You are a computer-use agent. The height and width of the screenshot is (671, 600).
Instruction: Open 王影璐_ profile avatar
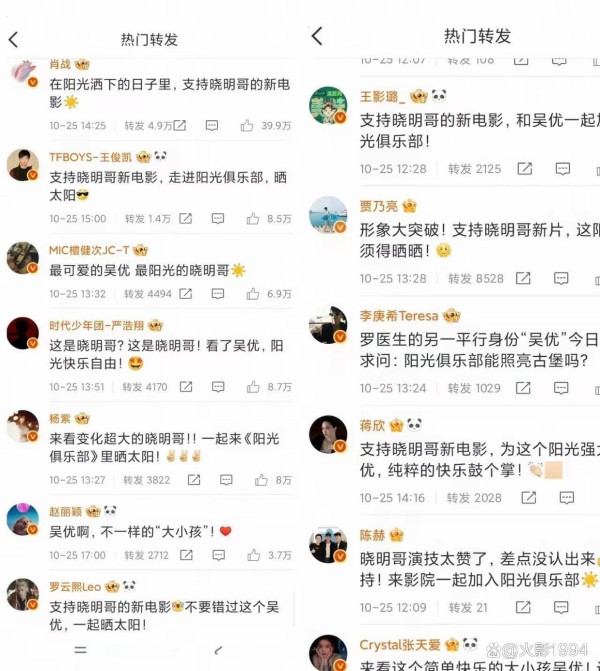point(328,105)
